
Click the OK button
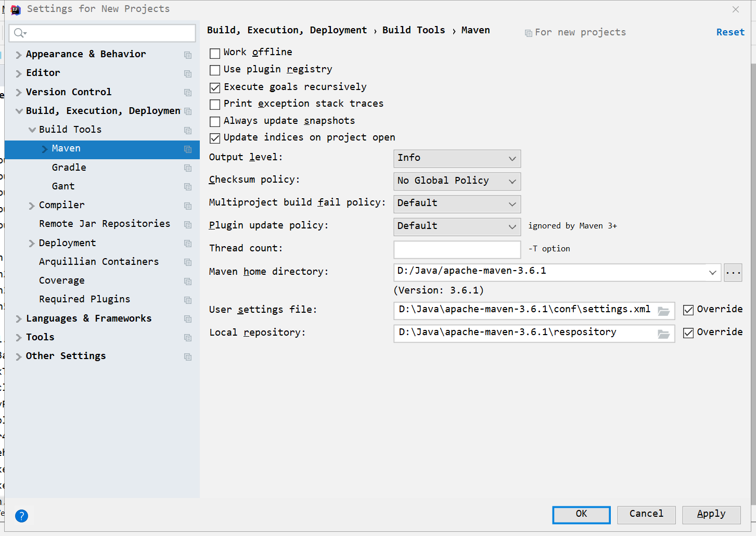(x=581, y=515)
